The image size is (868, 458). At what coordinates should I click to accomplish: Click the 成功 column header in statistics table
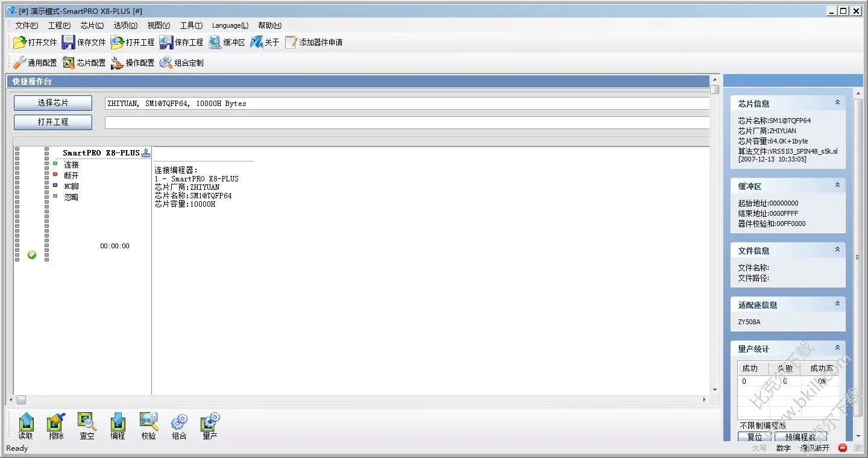click(x=753, y=368)
